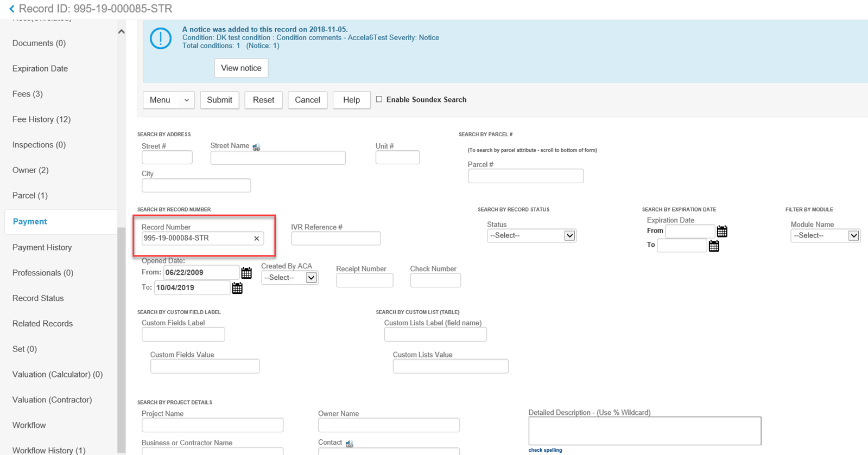868x455 pixels.
Task: Click the View notice button
Action: pos(241,68)
